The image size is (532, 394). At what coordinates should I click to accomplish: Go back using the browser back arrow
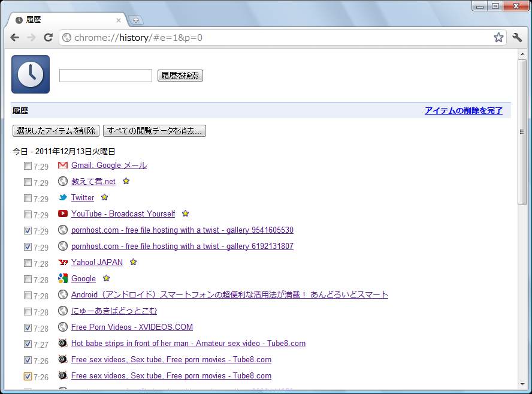(14, 37)
